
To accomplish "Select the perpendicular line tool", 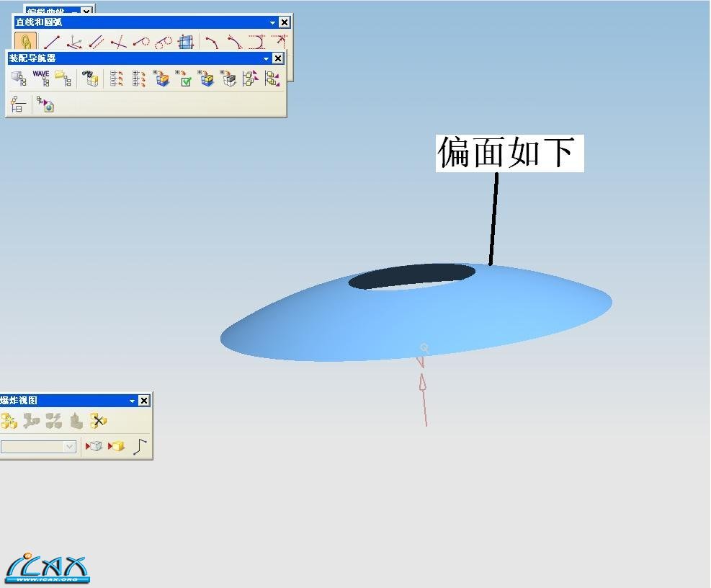I will point(119,43).
